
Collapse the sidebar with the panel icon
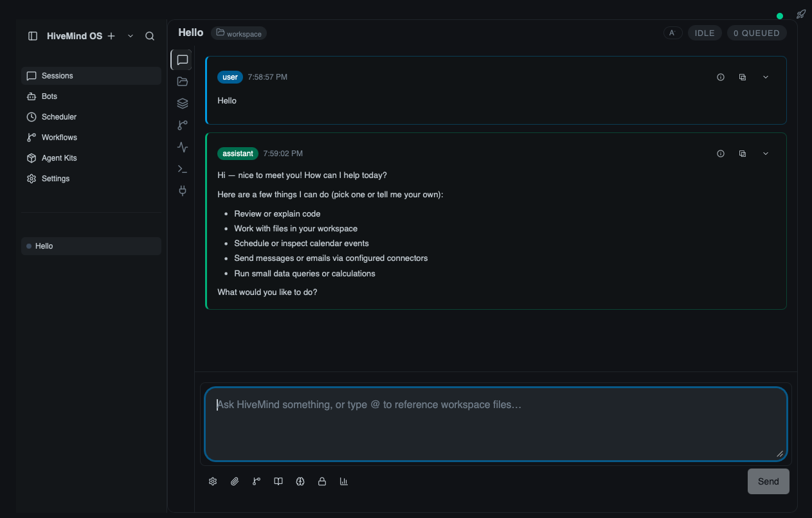pos(33,36)
